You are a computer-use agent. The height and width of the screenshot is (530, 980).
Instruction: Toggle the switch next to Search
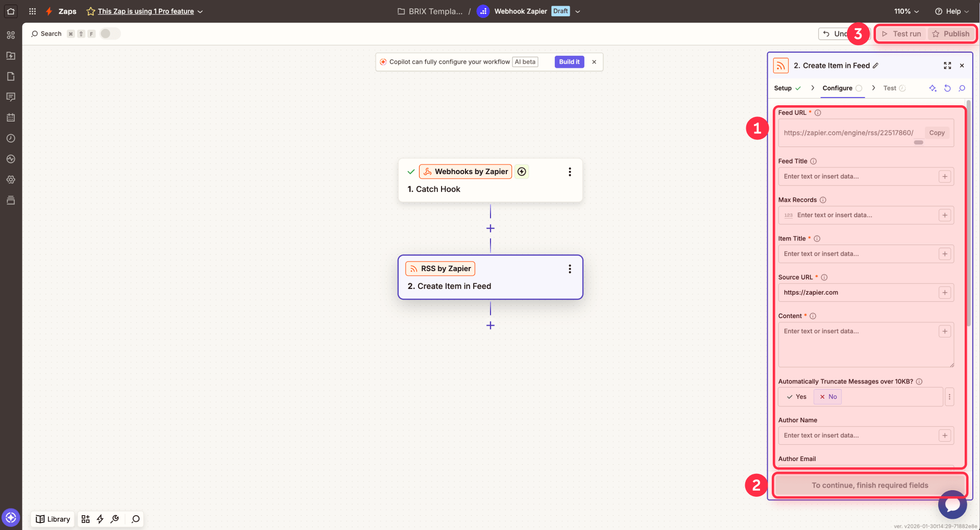(110, 34)
